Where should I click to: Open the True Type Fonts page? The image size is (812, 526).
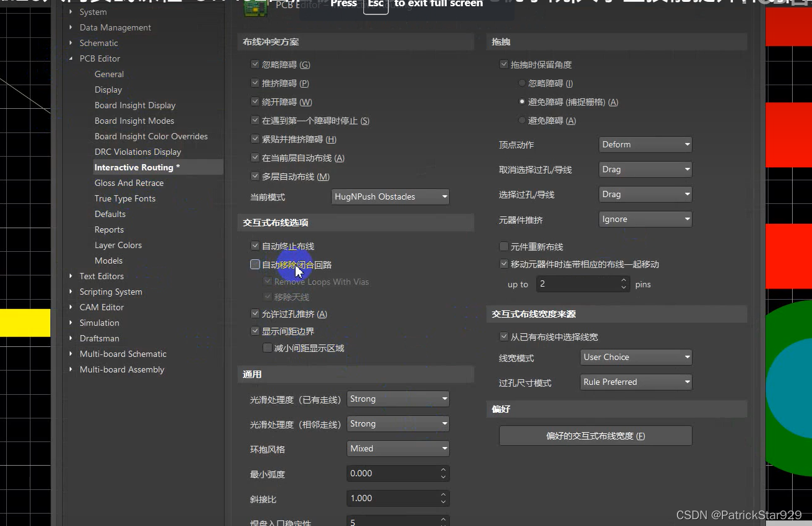(x=125, y=198)
